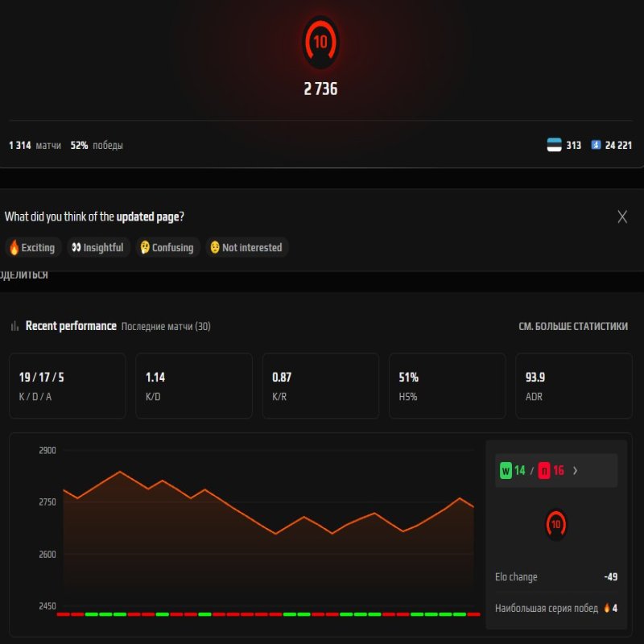Select the Confusing feedback option

click(165, 247)
